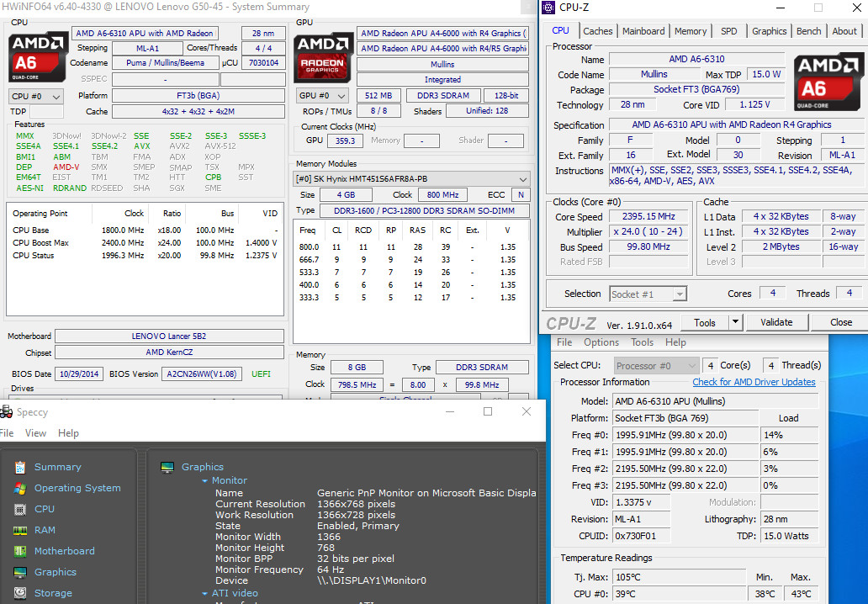
Task: Click the AMD A6 logo in CPU-Z
Action: [x=827, y=82]
